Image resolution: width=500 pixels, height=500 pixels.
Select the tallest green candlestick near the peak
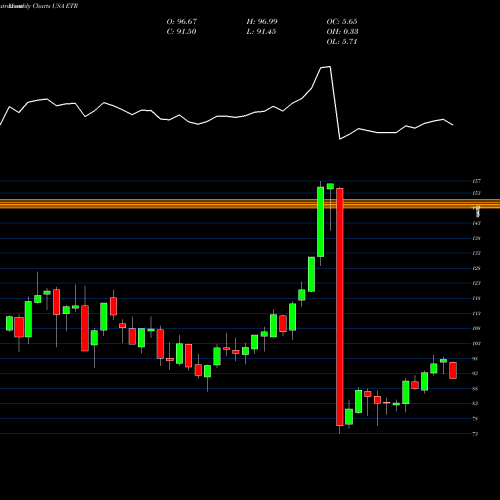coord(320,222)
